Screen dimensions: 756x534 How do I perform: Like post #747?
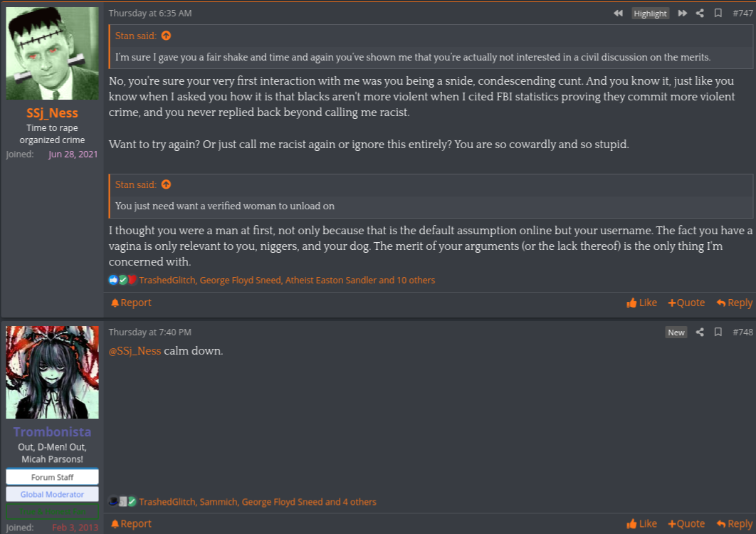click(641, 303)
